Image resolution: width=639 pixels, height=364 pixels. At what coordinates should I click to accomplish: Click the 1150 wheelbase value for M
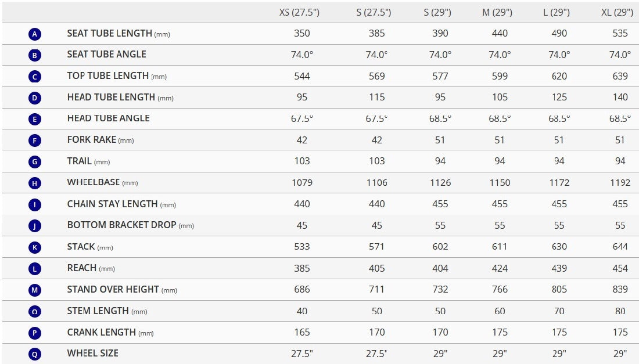point(500,183)
